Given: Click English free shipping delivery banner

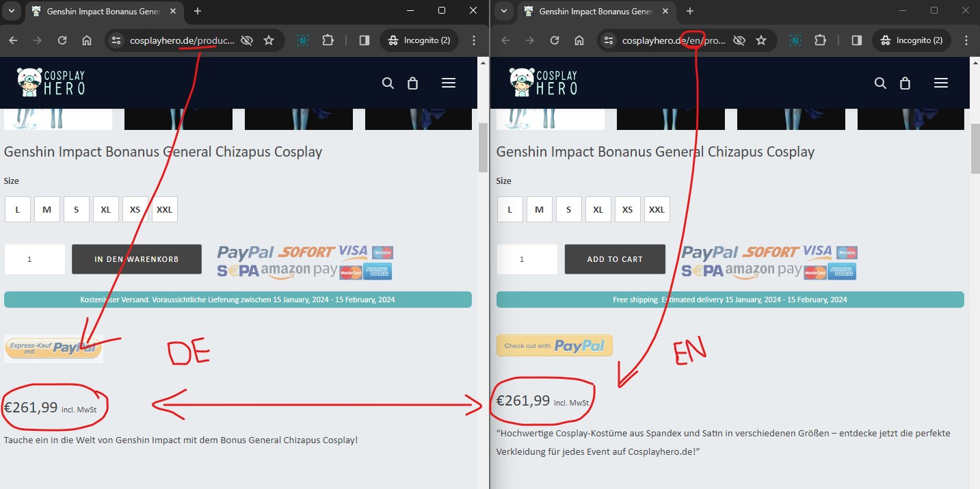Looking at the screenshot, I should 730,300.
